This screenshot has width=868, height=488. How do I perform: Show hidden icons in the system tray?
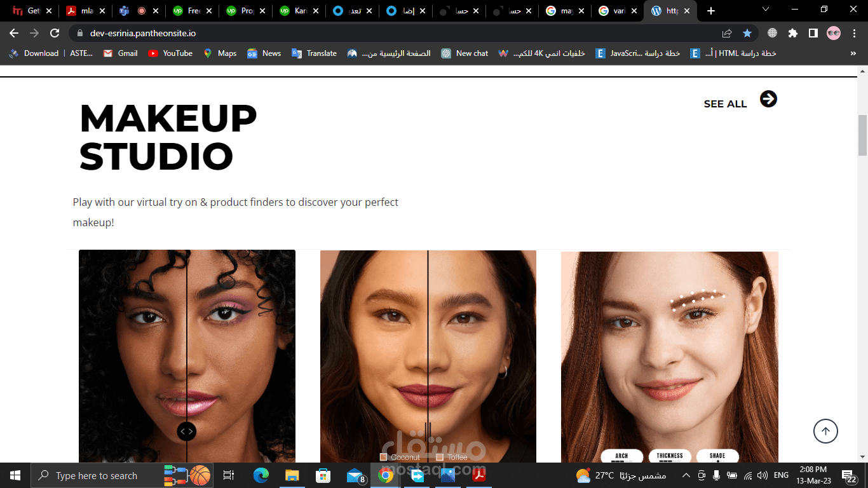pyautogui.click(x=686, y=475)
